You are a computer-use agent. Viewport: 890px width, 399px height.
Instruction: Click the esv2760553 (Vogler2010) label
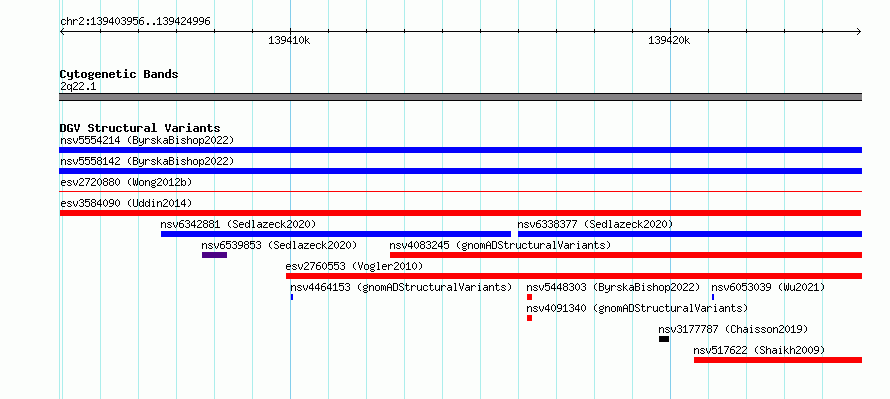[x=354, y=266]
